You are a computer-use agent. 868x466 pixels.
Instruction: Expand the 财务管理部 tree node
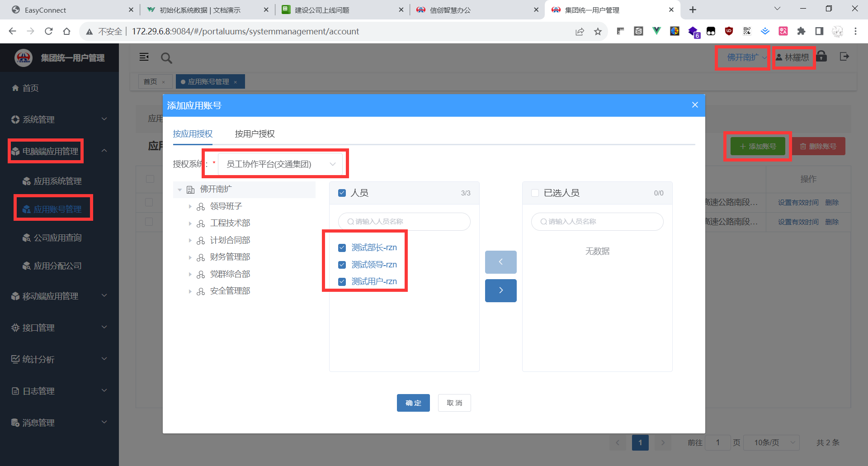tap(190, 257)
